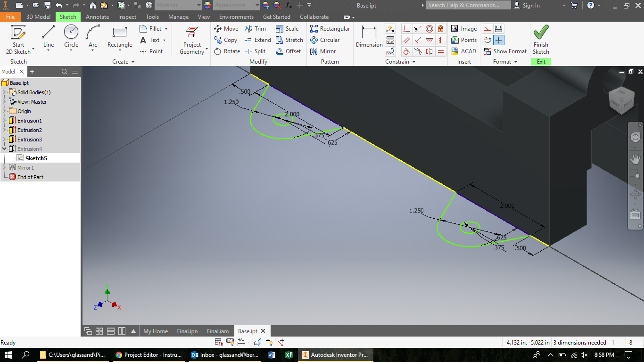Click Start 2D Sketch
Screen dimensions: 644x362
(18, 40)
